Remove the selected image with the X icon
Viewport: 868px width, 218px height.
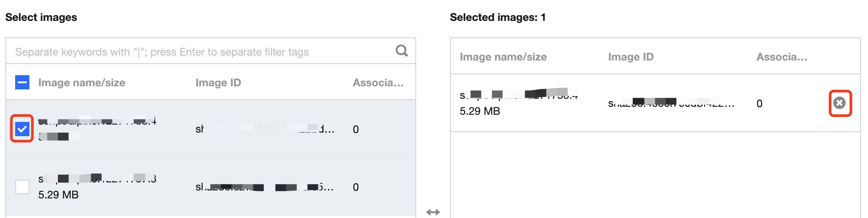click(x=839, y=103)
